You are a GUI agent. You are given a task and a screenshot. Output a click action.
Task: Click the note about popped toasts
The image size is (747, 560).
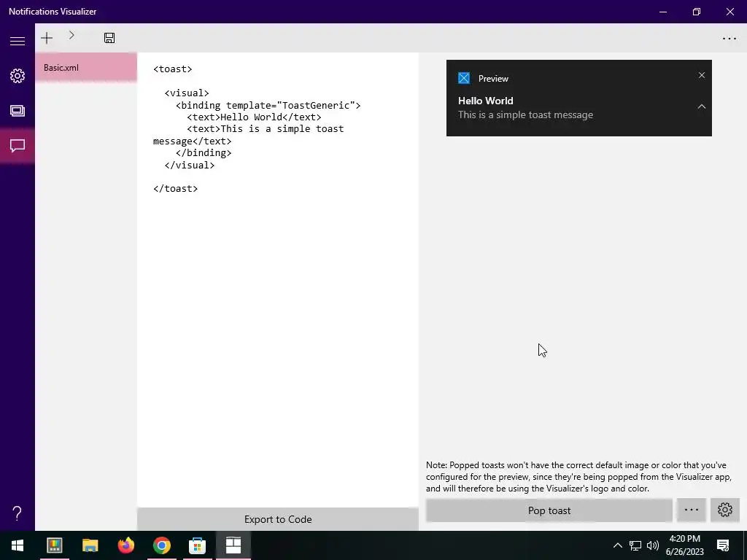(578, 477)
